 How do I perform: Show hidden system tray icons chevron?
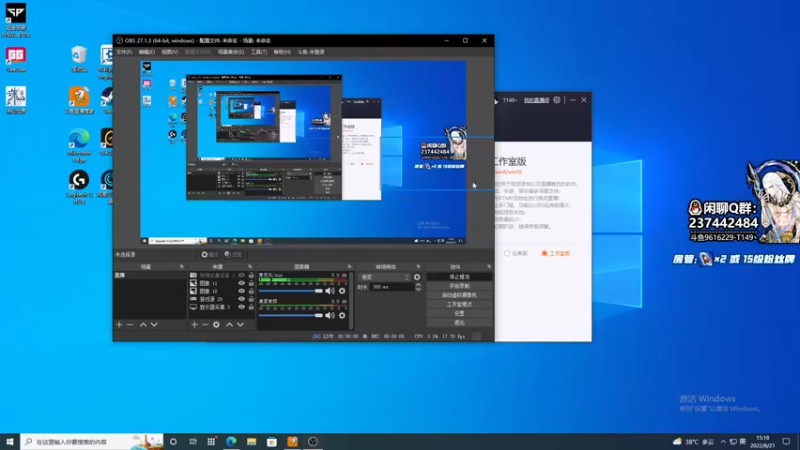click(723, 441)
